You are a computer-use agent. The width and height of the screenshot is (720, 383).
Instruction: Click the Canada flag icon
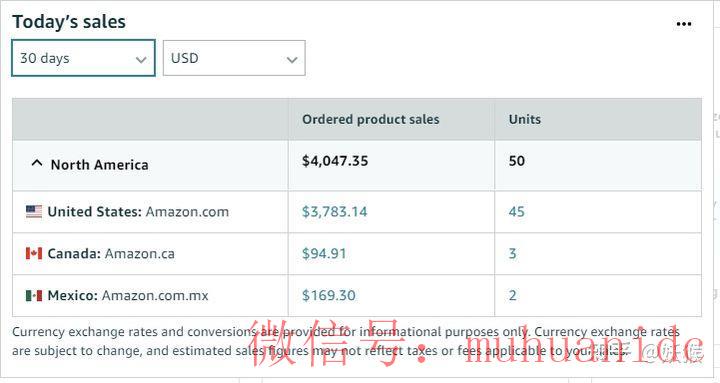click(34, 253)
